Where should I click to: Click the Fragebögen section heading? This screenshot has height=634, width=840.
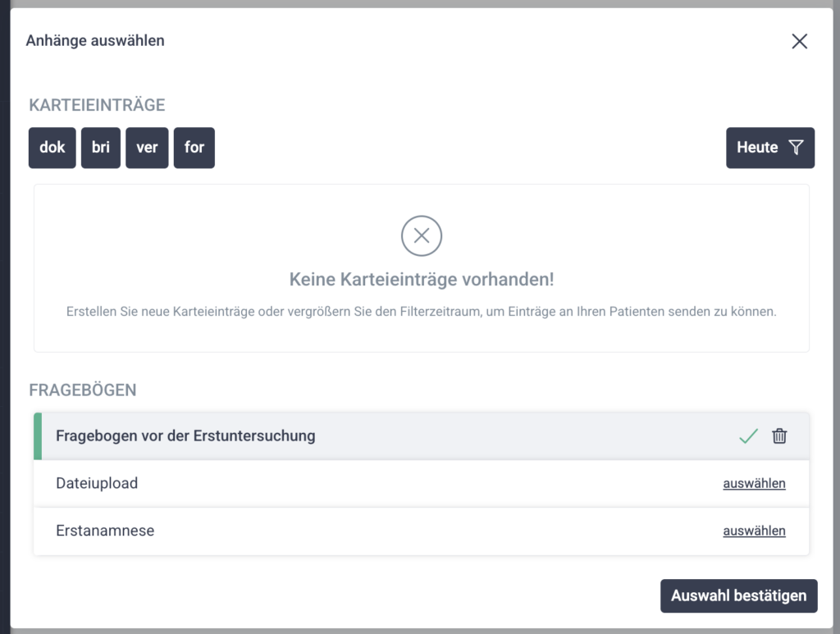(x=83, y=390)
